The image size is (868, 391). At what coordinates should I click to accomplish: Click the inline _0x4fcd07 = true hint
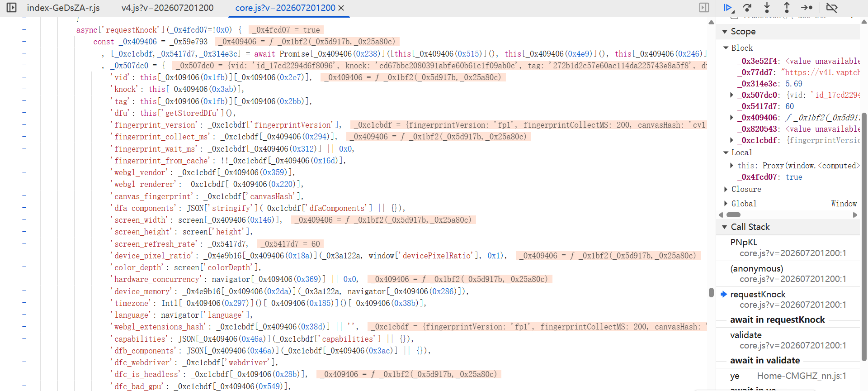(x=286, y=30)
